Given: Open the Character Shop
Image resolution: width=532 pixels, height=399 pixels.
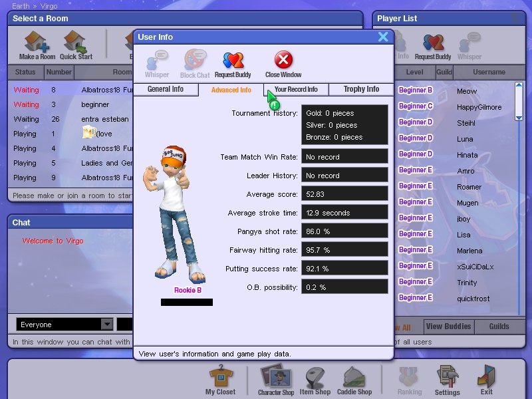Looking at the screenshot, I should pyautogui.click(x=276, y=380).
